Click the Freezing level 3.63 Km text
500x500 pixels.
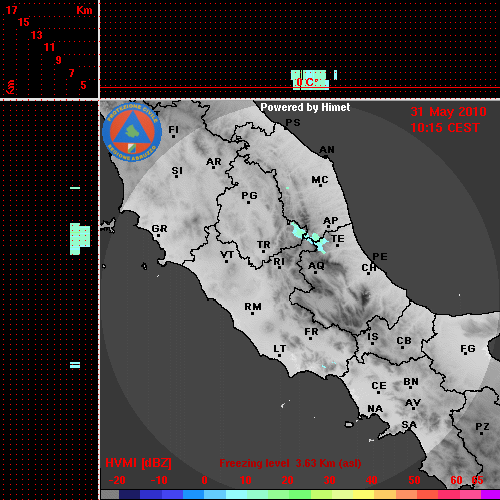(290, 463)
